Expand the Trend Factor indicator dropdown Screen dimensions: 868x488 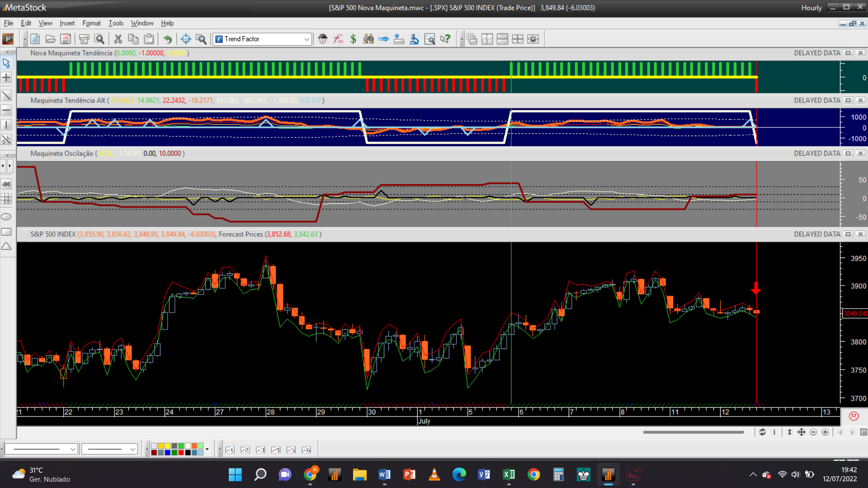click(307, 39)
